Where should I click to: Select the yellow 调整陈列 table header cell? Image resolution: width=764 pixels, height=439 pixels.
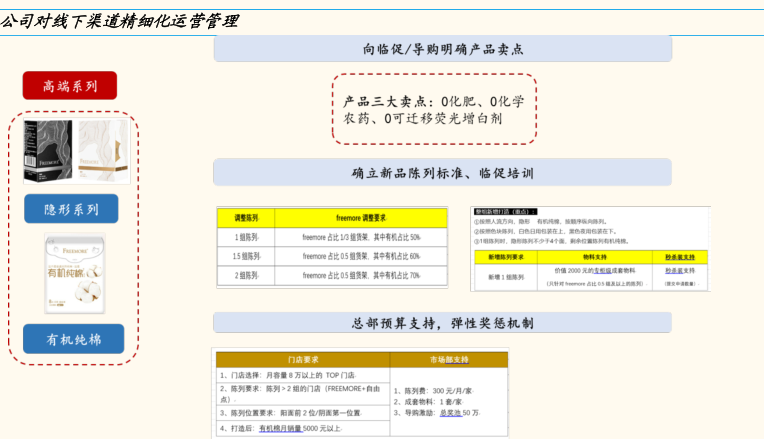[x=246, y=218]
